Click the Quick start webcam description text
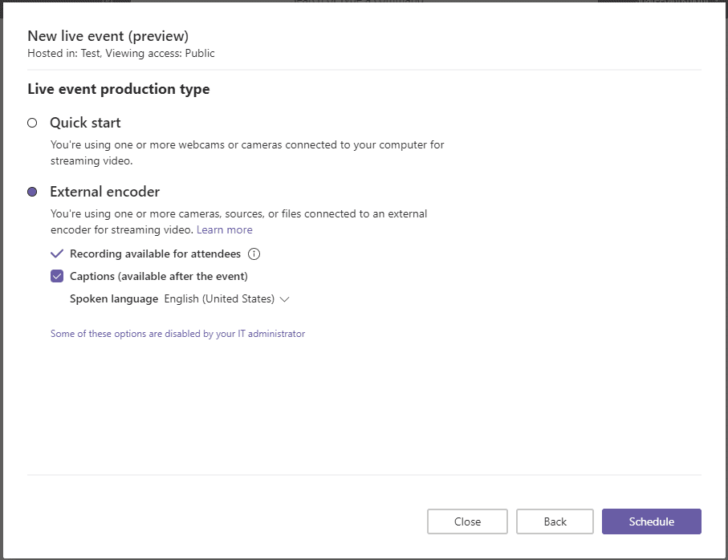 (247, 152)
